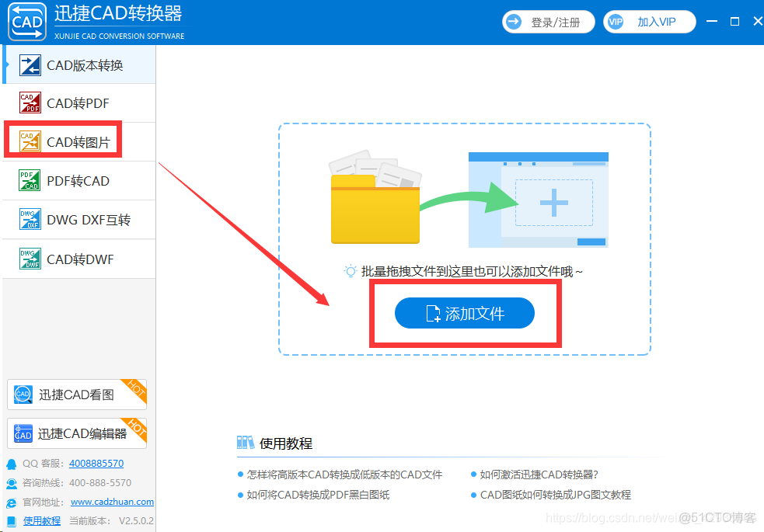Viewport: 764px width, 532px height.
Task: Select the CAD转图片 tool icon
Action: [30, 141]
